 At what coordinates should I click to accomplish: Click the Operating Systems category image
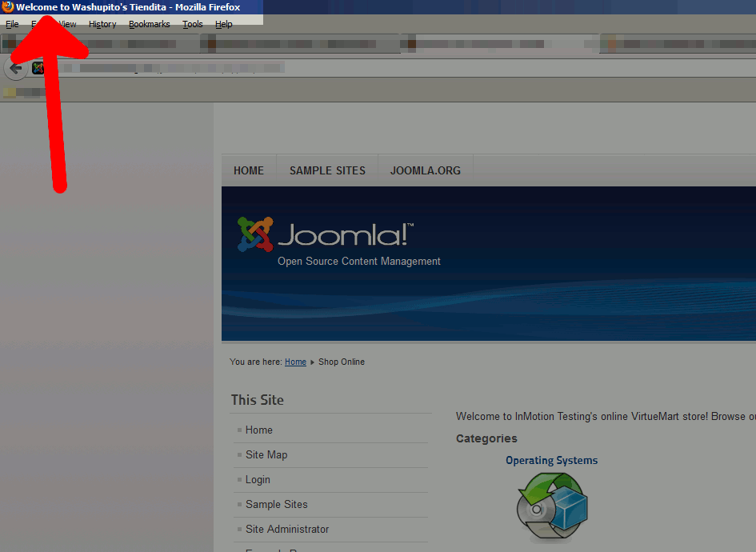(x=552, y=506)
